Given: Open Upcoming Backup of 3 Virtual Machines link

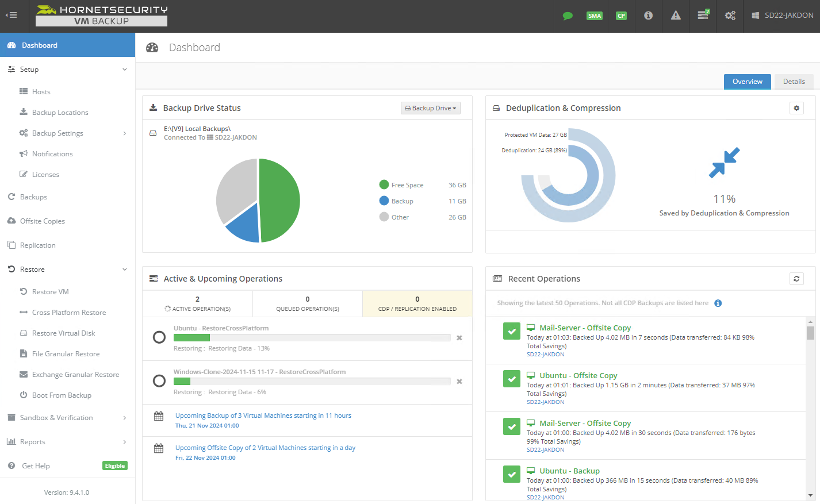Looking at the screenshot, I should pos(263,415).
